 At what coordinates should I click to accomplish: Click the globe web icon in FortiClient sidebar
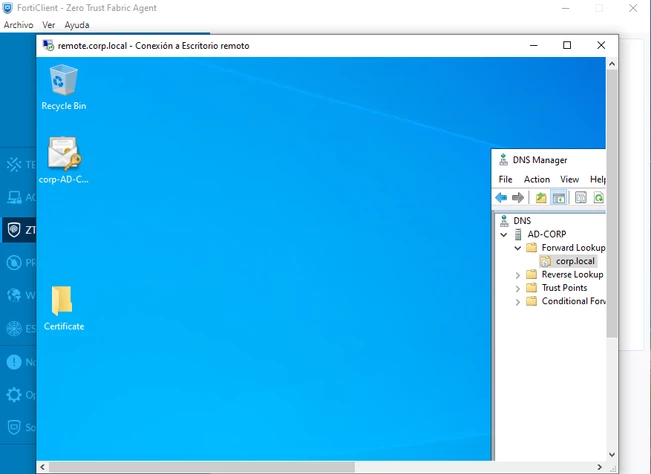coord(14,296)
